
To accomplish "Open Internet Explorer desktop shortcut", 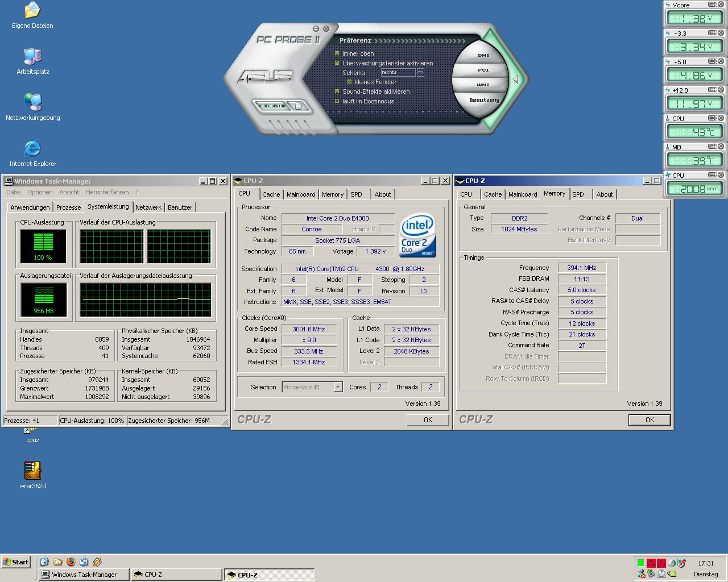I will tap(32, 149).
